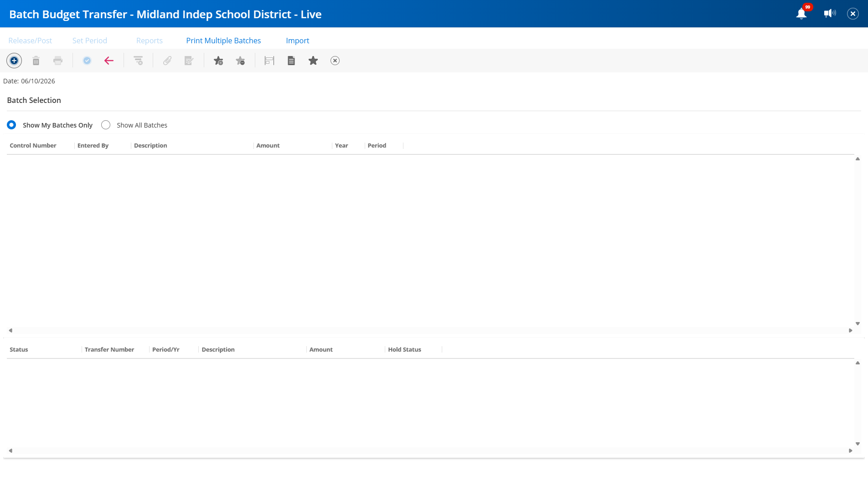Open the Import menu
The image size is (868, 491).
pos(298,41)
